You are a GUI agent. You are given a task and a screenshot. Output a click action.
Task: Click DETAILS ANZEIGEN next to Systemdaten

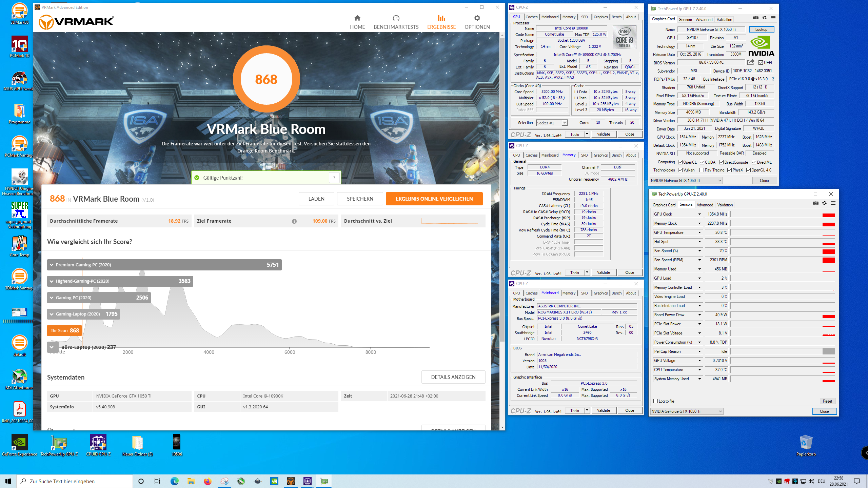[453, 377]
